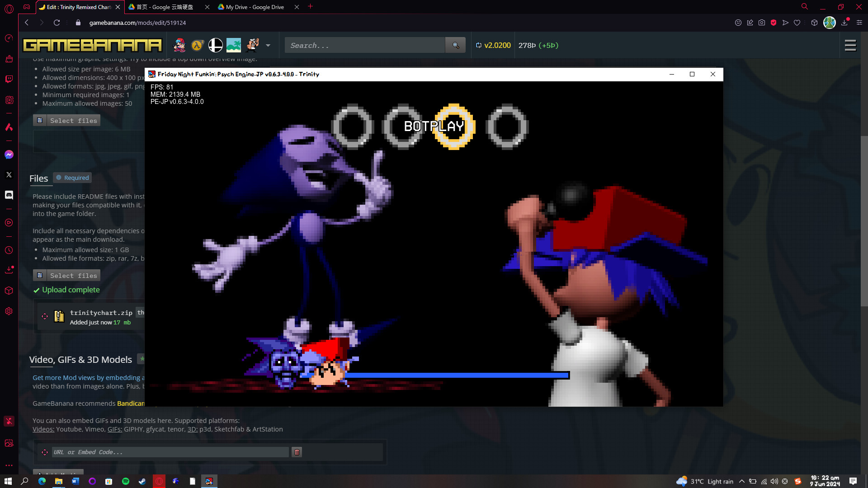
Task: Open the GameBanana hamburger menu
Action: (x=850, y=45)
